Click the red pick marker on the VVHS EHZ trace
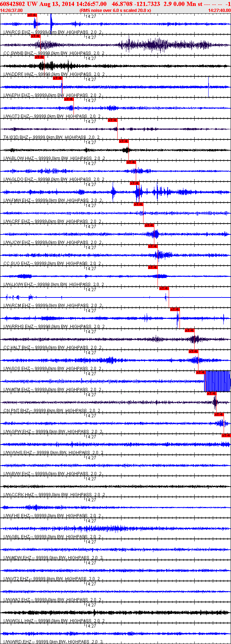The height and width of the screenshot is (644, 231). [x=226, y=436]
